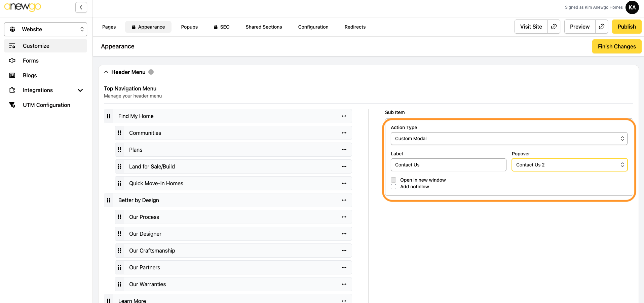Open the more options for Find My Home
The height and width of the screenshot is (303, 644).
coord(344,116)
